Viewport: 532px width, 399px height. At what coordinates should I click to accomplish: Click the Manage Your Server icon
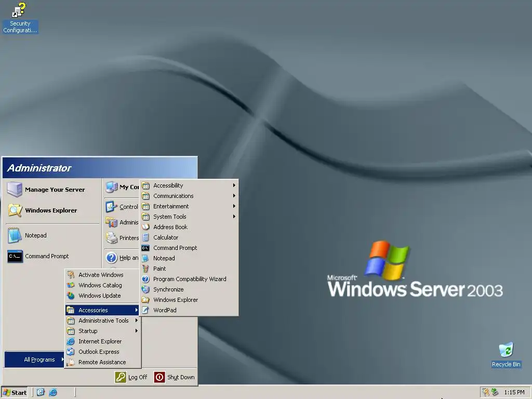point(15,189)
